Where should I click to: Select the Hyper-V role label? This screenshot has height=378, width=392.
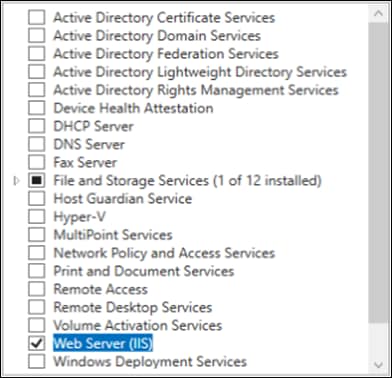point(79,217)
